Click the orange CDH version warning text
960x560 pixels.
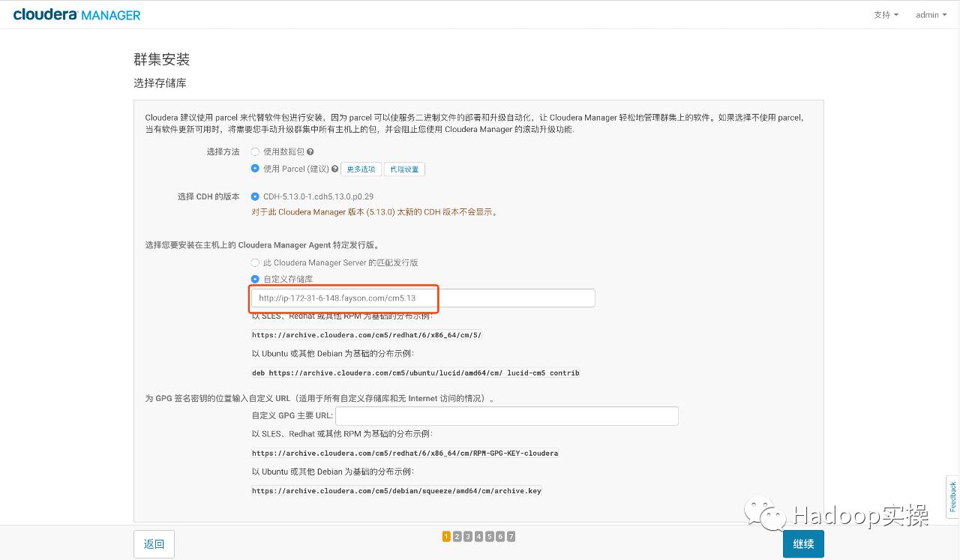[375, 212]
